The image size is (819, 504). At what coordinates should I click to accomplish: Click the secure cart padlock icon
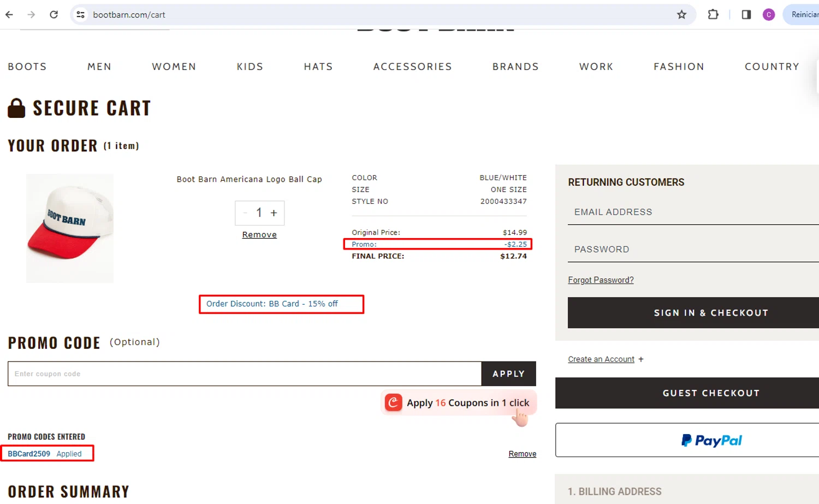[16, 108]
